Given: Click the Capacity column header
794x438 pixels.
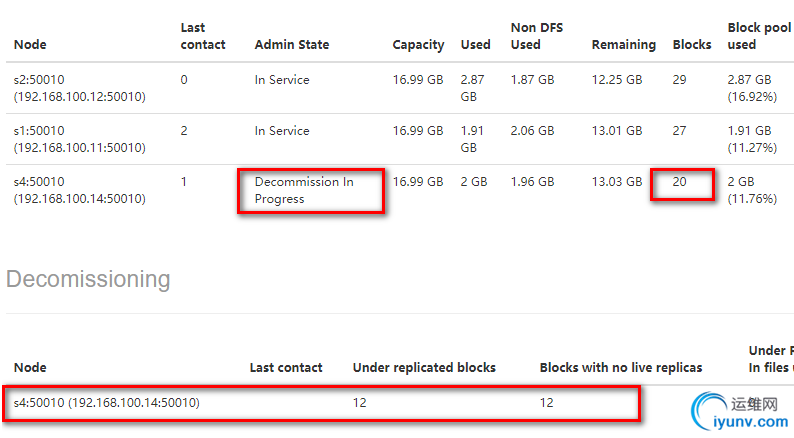Looking at the screenshot, I should click(x=418, y=44).
